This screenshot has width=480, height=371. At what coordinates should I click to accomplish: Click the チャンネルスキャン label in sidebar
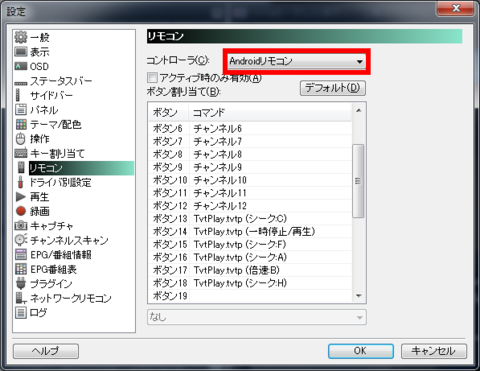pos(69,240)
